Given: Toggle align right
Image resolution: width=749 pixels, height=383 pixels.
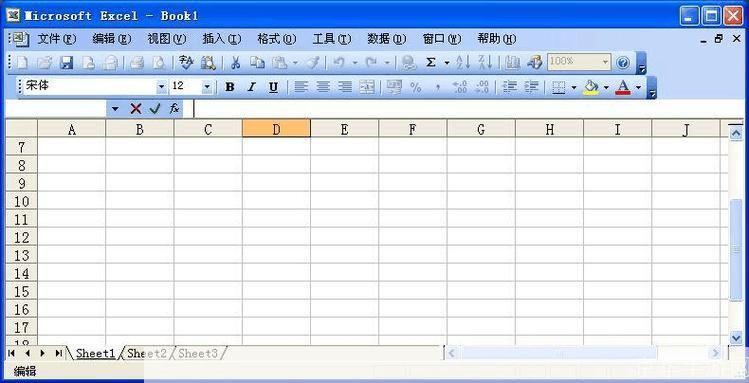Looking at the screenshot, I should tap(345, 87).
